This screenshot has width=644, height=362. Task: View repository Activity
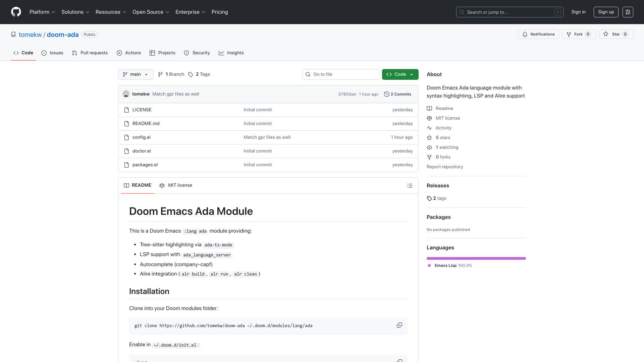[439, 128]
